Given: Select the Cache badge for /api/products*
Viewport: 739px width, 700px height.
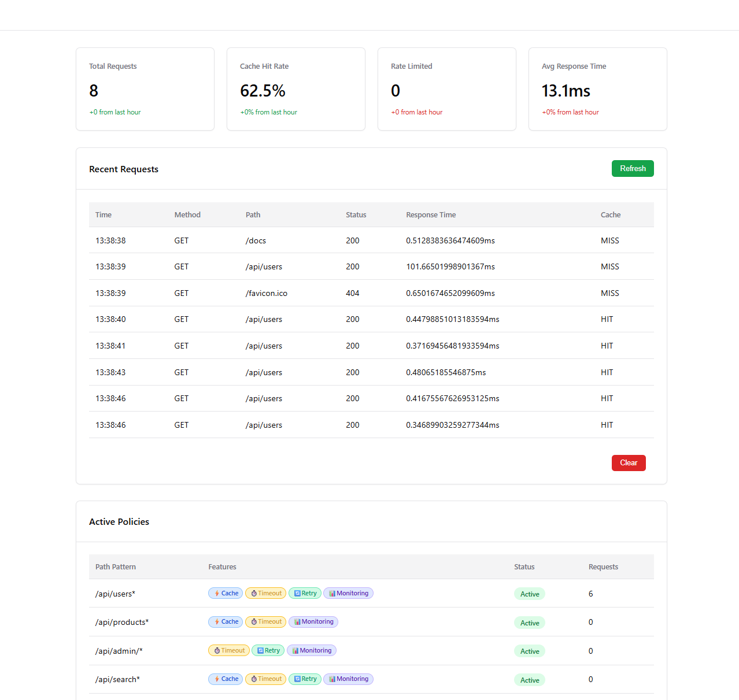Looking at the screenshot, I should tap(226, 621).
